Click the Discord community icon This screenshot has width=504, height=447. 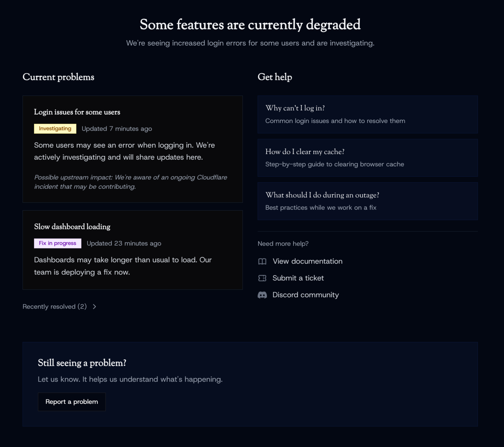point(262,295)
